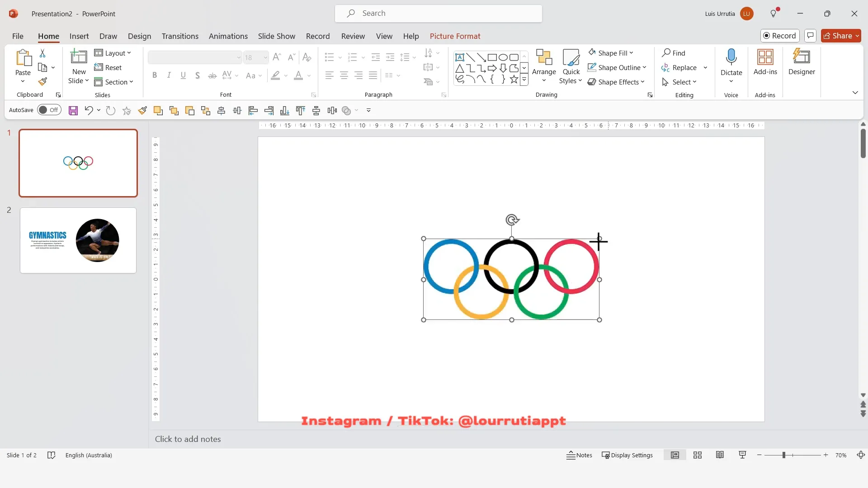Screen dimensions: 868x488
Task: Open the Picture Format tab
Action: click(455, 36)
